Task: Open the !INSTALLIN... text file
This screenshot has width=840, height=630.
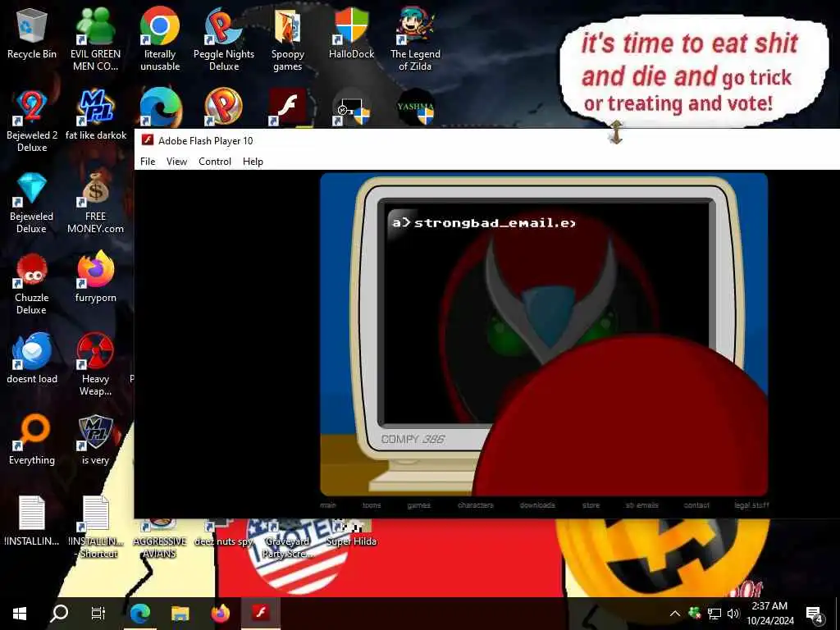Action: (32, 520)
